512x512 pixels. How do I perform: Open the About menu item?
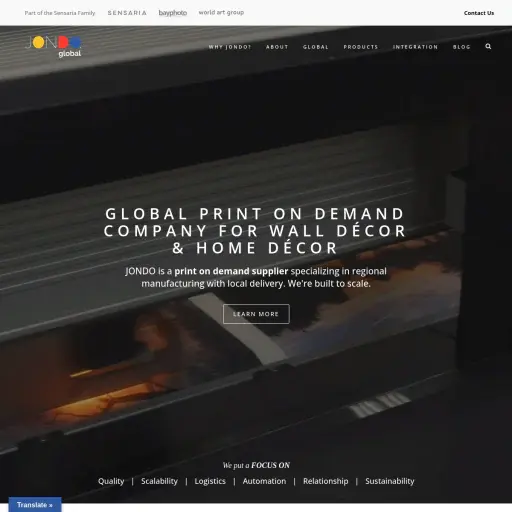(x=277, y=47)
